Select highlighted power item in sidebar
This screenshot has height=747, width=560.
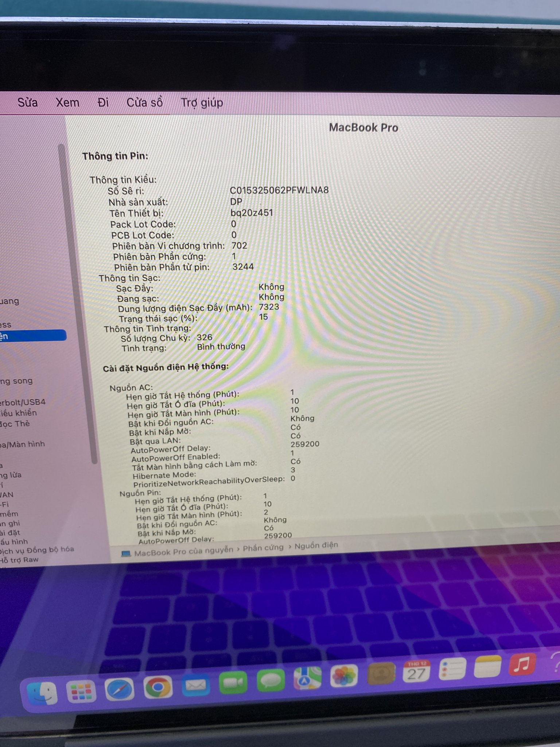(x=33, y=336)
